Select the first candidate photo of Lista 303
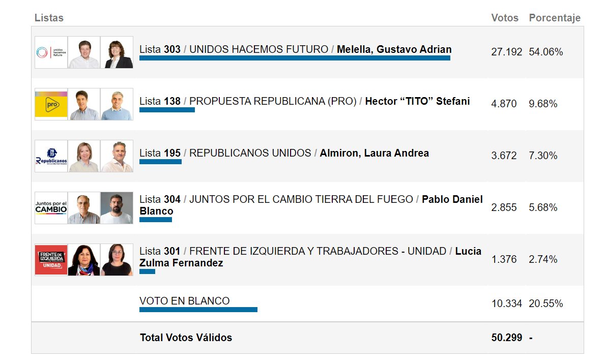 click(x=84, y=52)
